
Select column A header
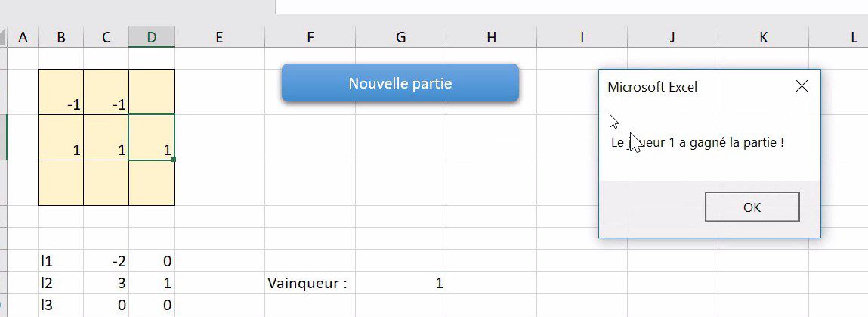tap(23, 37)
